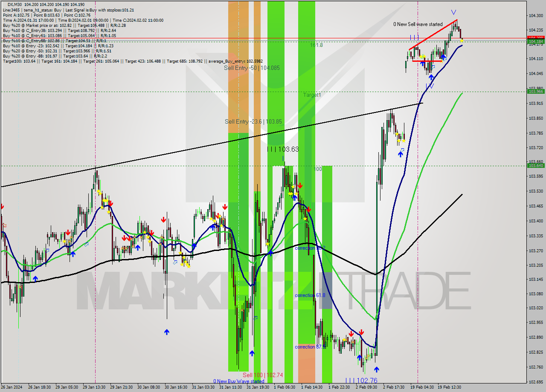Click the '2 Feb 09:30' time axis label
This screenshot has width=546, height=392.
tap(366, 387)
